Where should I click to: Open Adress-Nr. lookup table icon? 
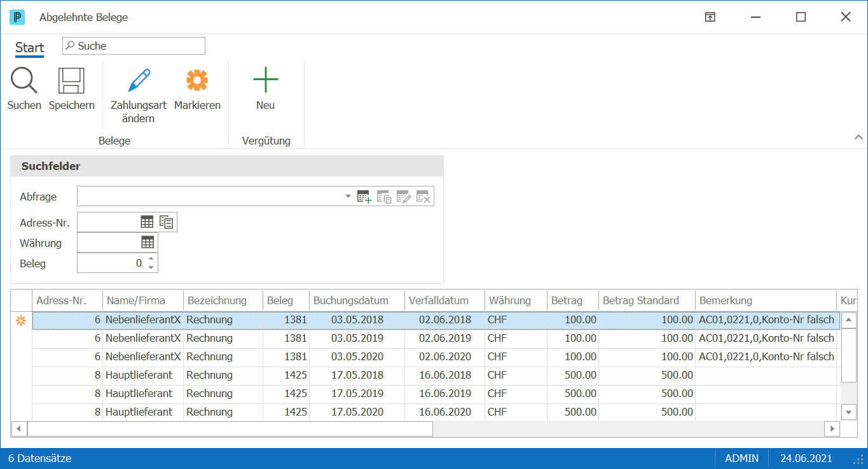coord(147,222)
